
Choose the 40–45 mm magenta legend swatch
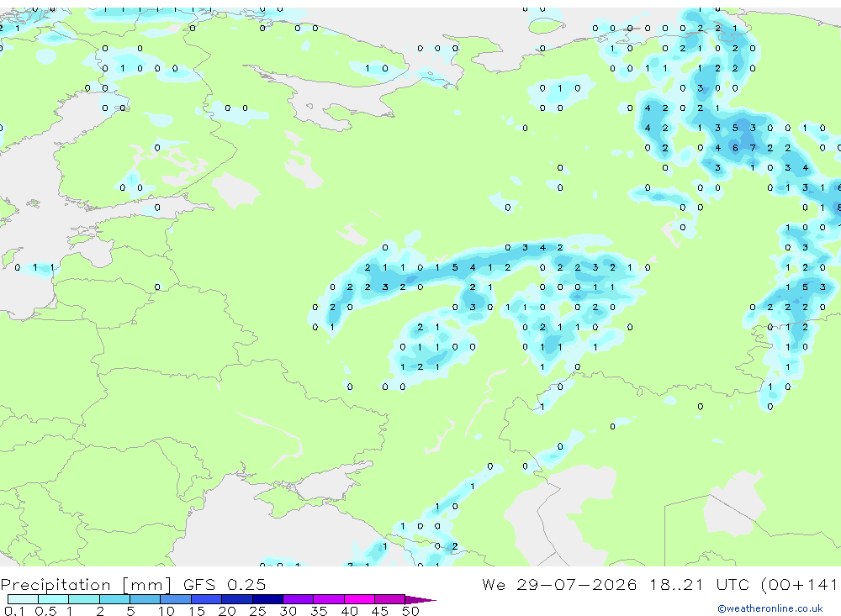coord(359,599)
